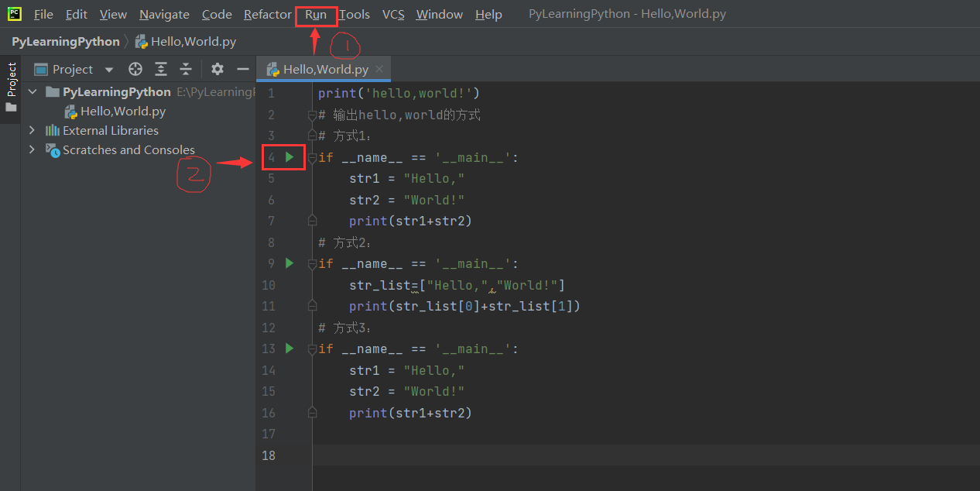980x491 pixels.
Task: Click the green run arrow at line 9
Action: 289,263
